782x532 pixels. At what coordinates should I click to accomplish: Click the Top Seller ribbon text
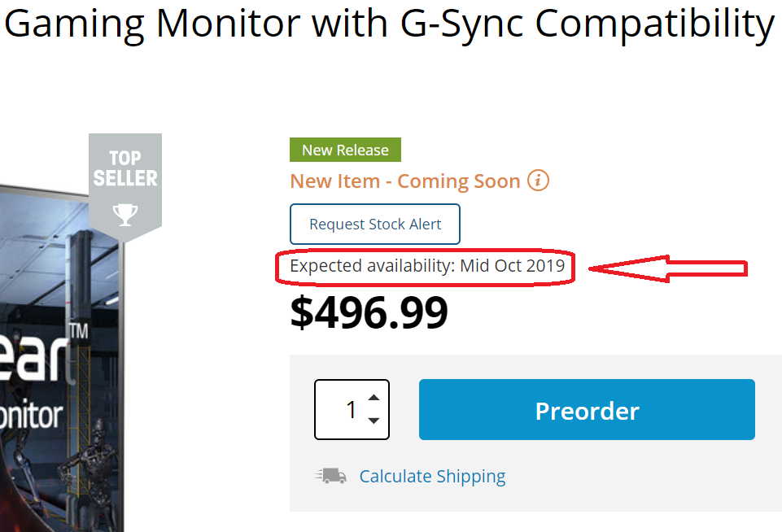[125, 168]
